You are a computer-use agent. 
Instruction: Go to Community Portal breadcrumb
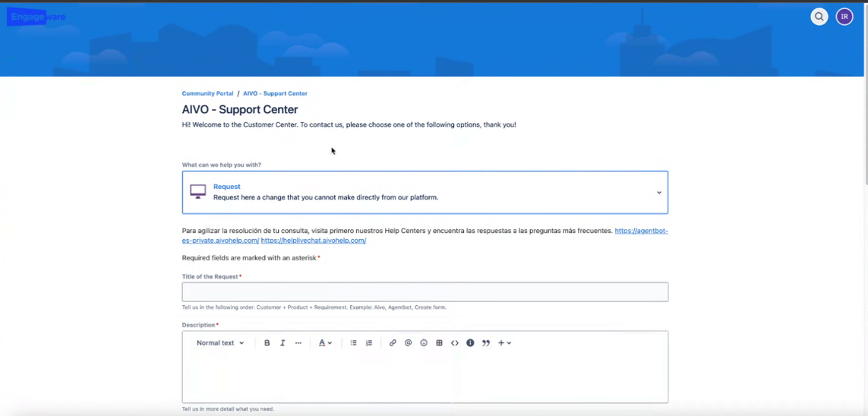(x=207, y=93)
